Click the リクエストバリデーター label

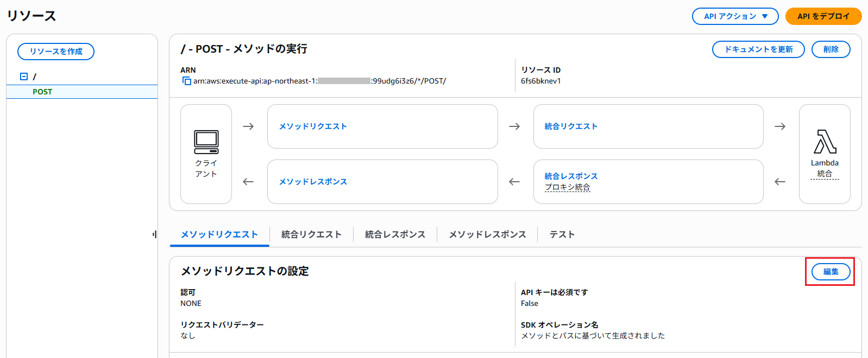coord(222,325)
